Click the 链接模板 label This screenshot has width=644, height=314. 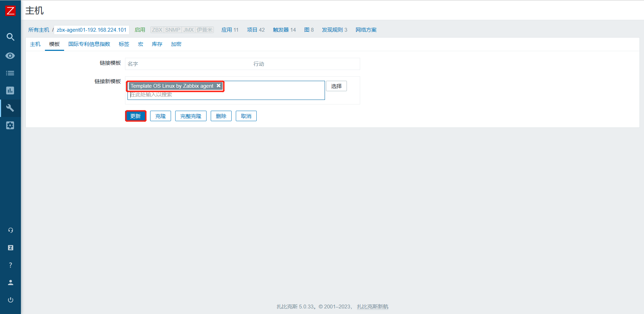click(110, 63)
